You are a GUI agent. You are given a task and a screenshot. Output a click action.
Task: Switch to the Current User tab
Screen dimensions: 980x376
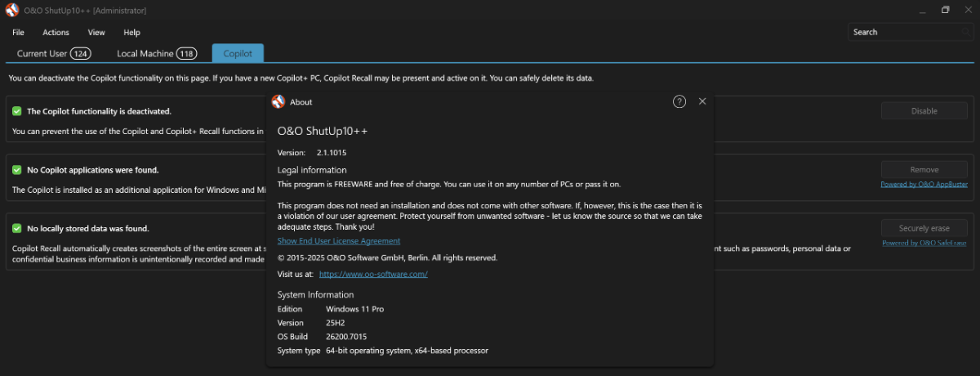pos(53,54)
